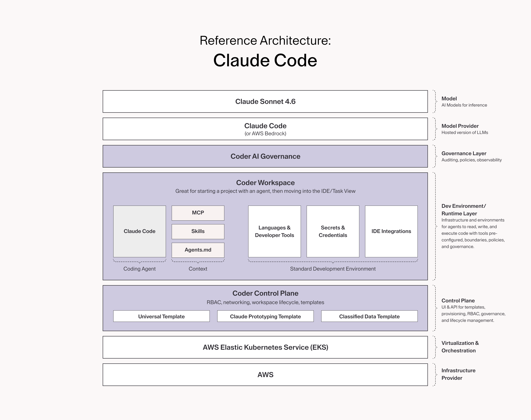Select the Claude Code (or AWS Bedrock) box
The width and height of the screenshot is (531, 420).
point(265,129)
